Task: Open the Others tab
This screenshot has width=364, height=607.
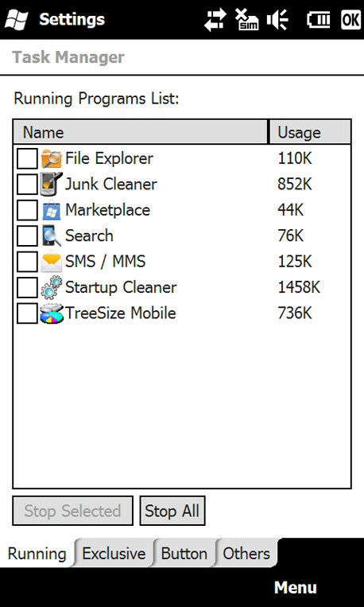Action: pyautogui.click(x=246, y=553)
